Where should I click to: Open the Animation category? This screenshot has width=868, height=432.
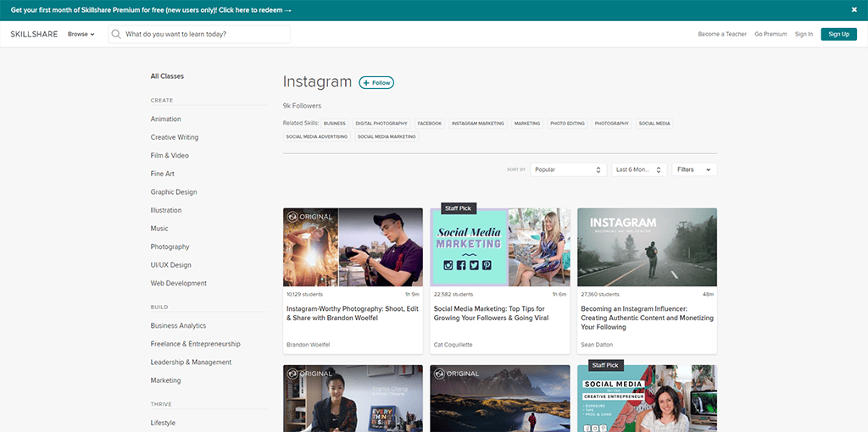click(x=165, y=119)
